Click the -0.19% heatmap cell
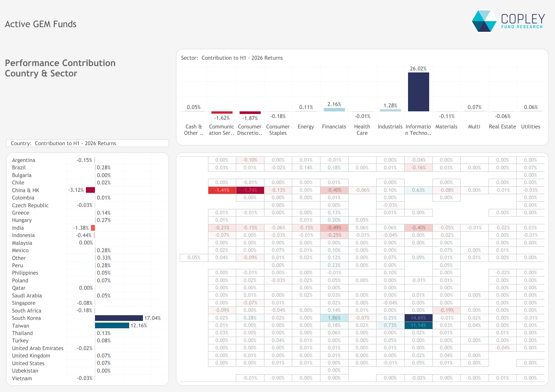Screen dimensions: 555x392 pyautogui.click(x=447, y=310)
